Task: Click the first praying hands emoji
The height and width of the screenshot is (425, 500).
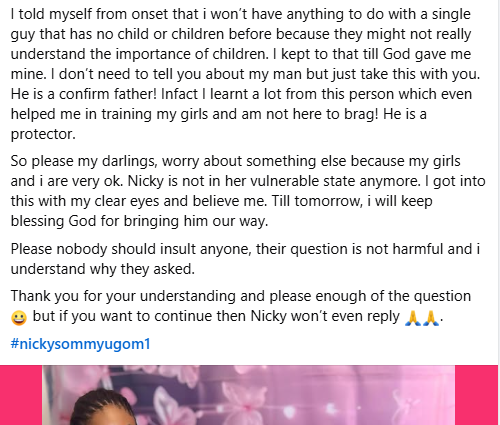Action: [x=412, y=318]
